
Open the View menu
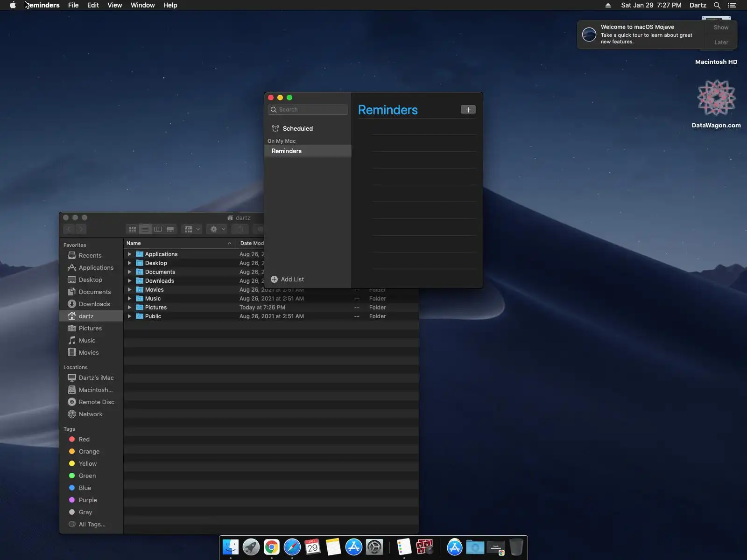click(x=114, y=5)
